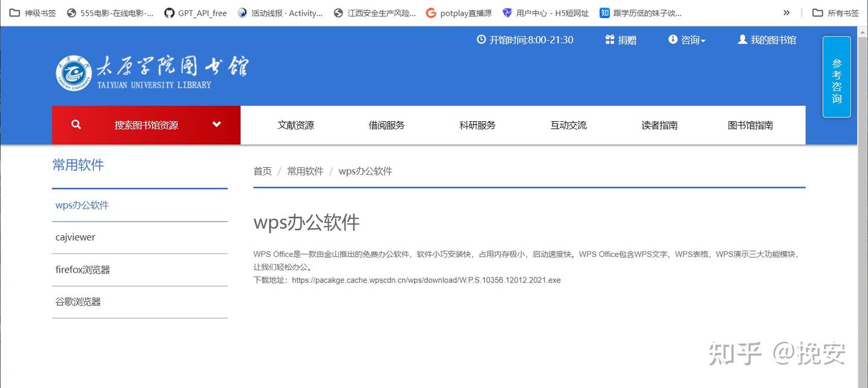
Task: Open the GPT_API_free GitHub bookmark
Action: pyautogui.click(x=196, y=13)
